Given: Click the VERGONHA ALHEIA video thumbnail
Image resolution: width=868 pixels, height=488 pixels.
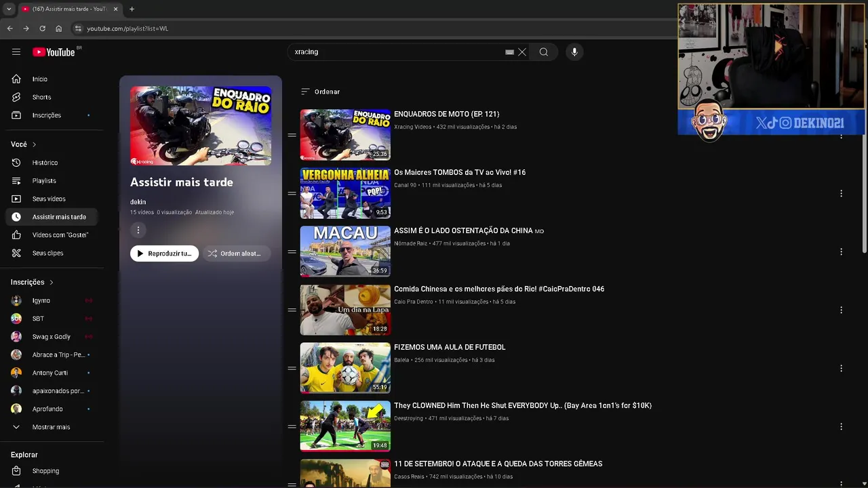Looking at the screenshot, I should coord(345,193).
